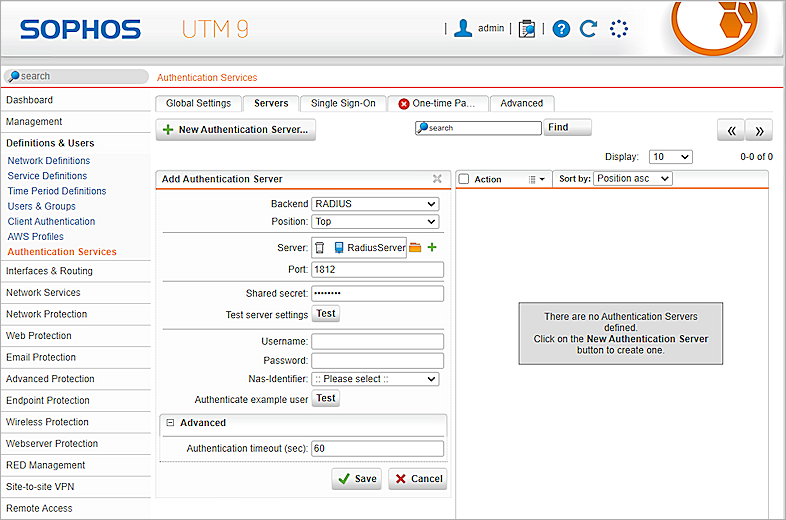Open Users & Groups link

42,206
